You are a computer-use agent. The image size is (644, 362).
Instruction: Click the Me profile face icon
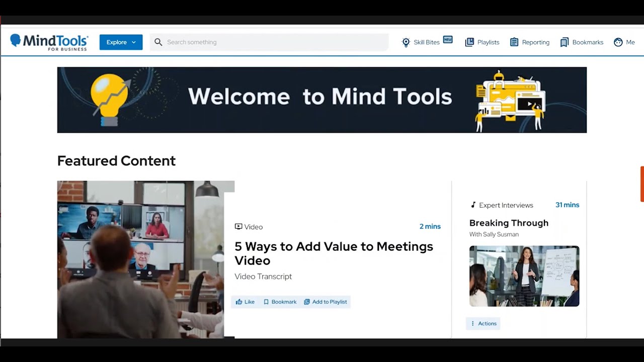(618, 42)
